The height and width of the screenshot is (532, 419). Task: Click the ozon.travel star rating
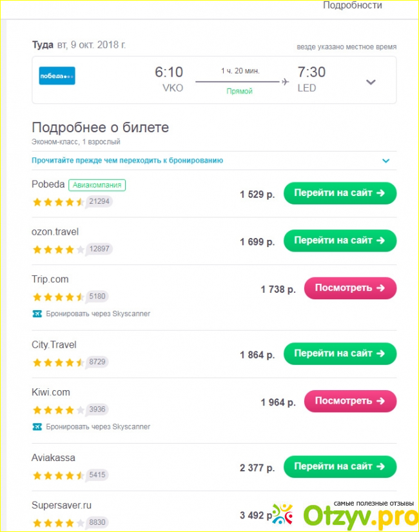[x=58, y=250]
